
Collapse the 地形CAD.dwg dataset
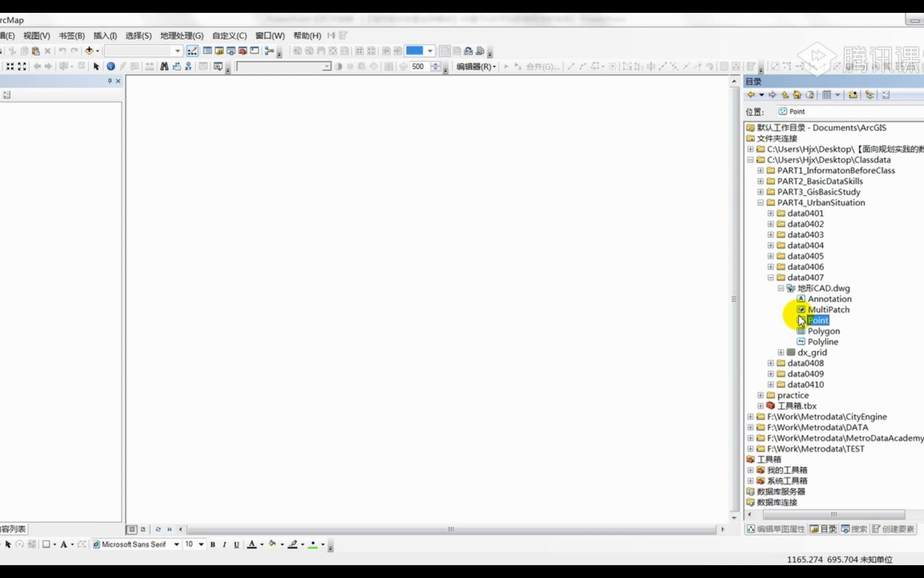pos(781,288)
